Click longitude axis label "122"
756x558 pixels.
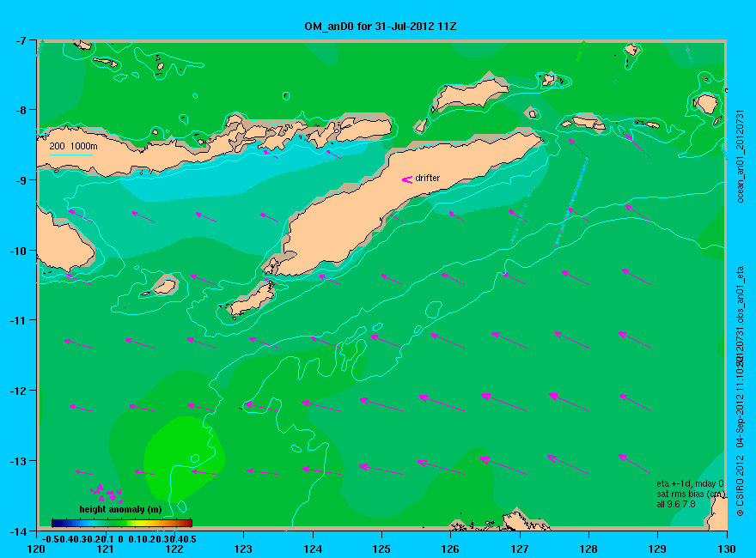point(174,549)
